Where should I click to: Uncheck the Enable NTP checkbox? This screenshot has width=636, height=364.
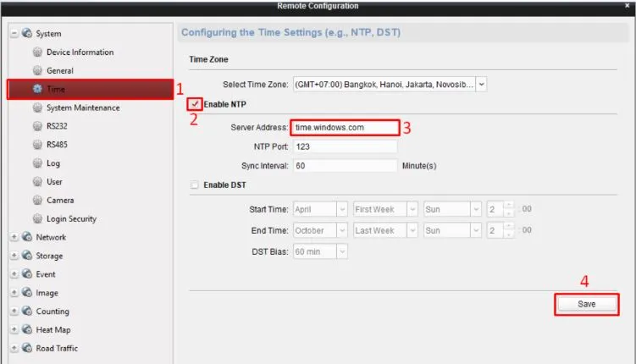pos(196,104)
